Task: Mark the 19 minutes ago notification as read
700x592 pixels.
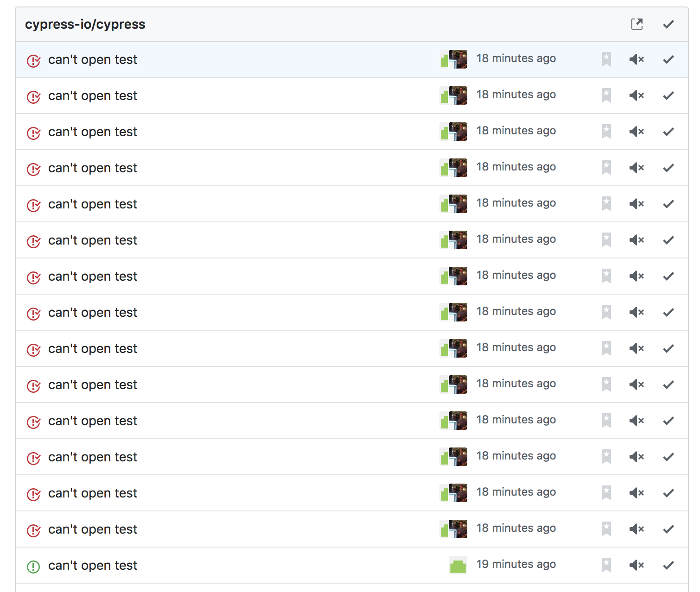Action: [x=668, y=565]
